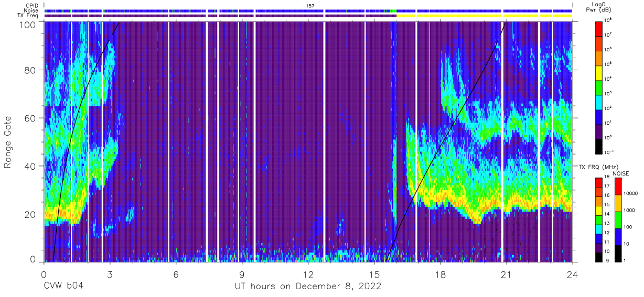
Task: Click the '21' tick on UT hours axis
Action: [x=507, y=274]
